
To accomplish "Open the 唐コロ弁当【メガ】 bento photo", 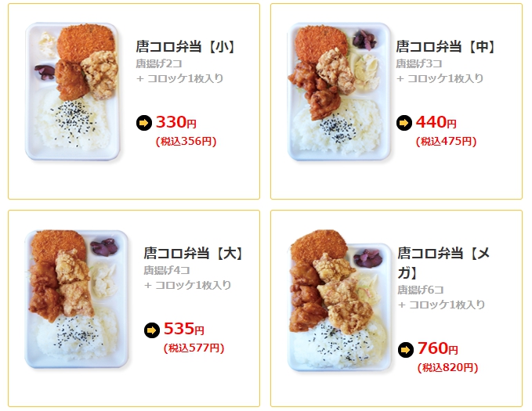I will 339,300.
